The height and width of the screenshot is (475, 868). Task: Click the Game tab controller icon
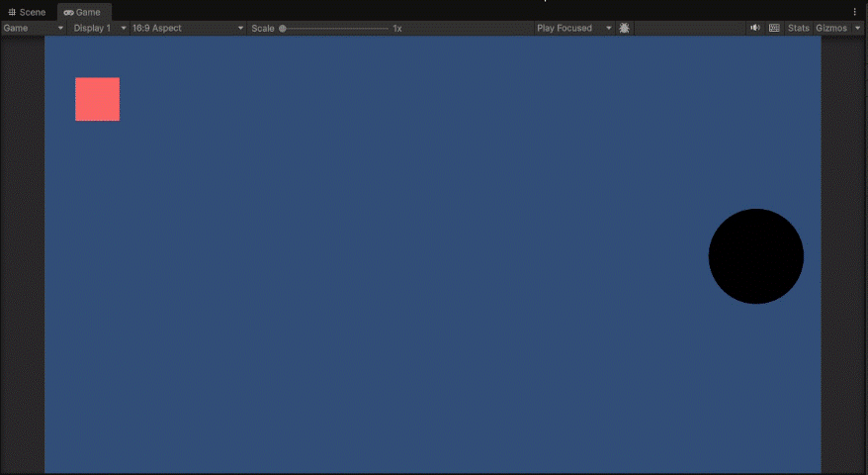pos(69,12)
